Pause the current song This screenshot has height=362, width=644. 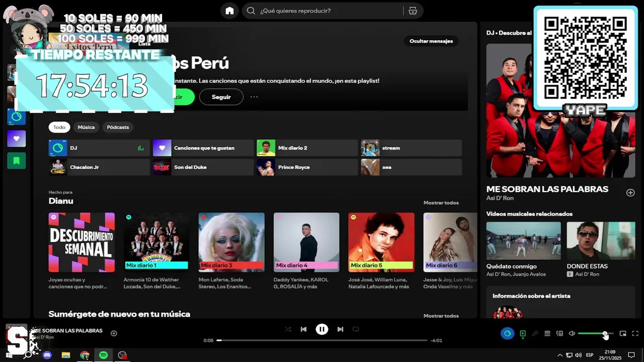(322, 329)
